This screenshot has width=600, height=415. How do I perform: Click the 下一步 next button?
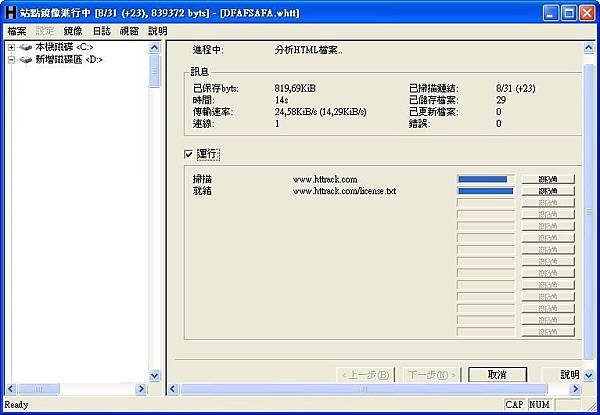point(432,374)
